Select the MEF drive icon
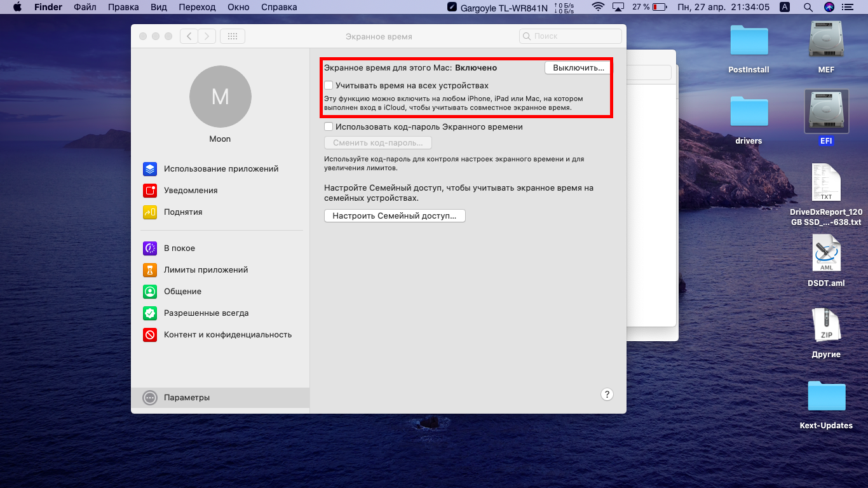This screenshot has width=868, height=488. pyautogui.click(x=826, y=39)
